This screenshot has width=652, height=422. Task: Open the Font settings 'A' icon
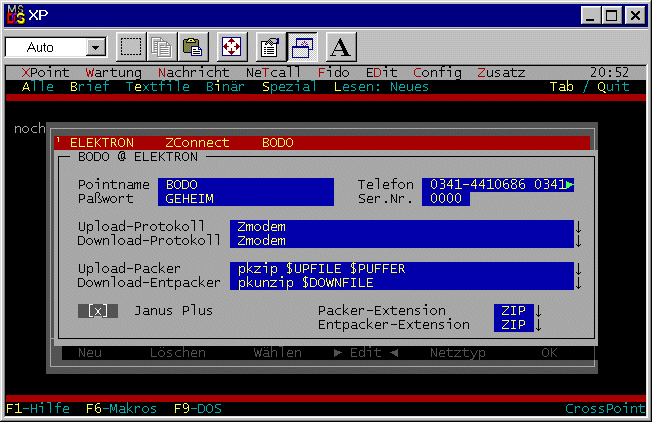click(341, 47)
